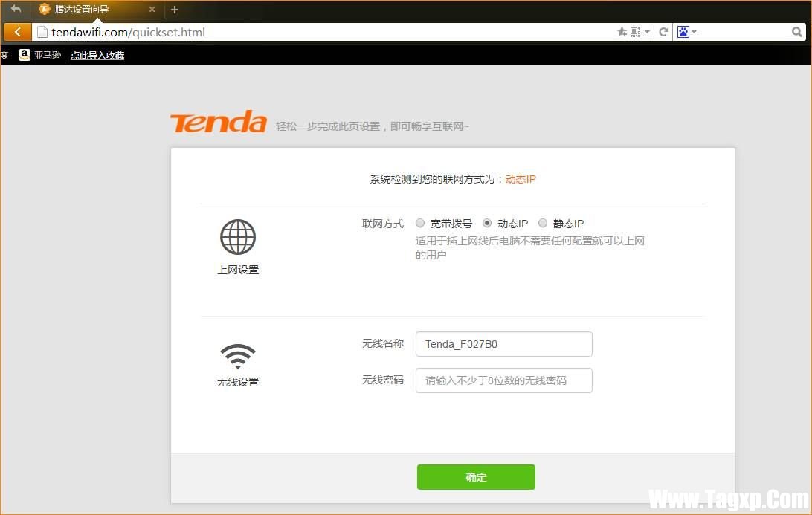
Task: Click the magnifier search icon
Action: tap(797, 32)
